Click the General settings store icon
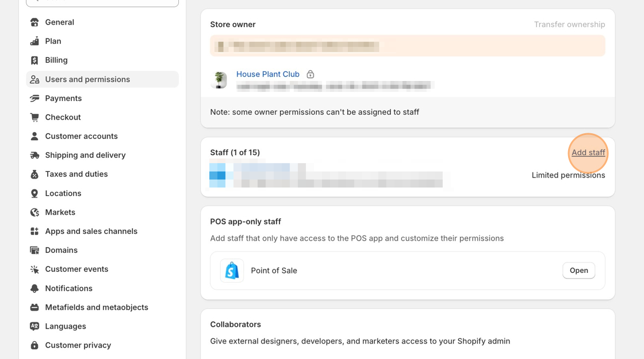Image resolution: width=644 pixels, height=359 pixels. (34, 22)
